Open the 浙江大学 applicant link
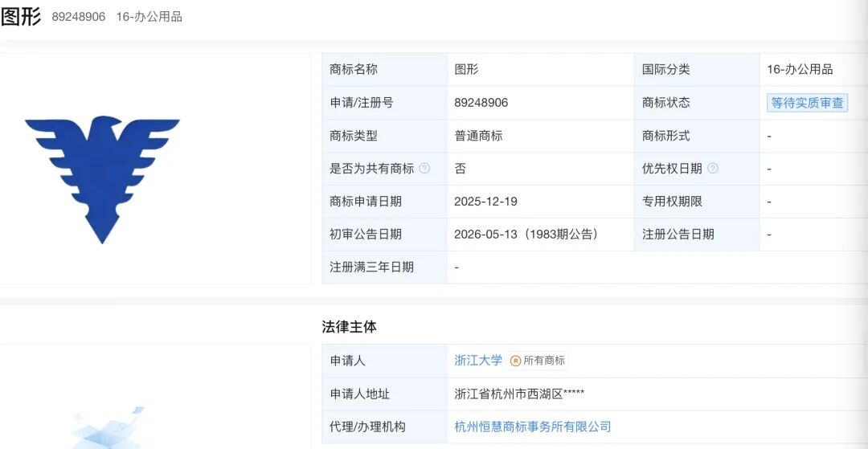 click(478, 361)
